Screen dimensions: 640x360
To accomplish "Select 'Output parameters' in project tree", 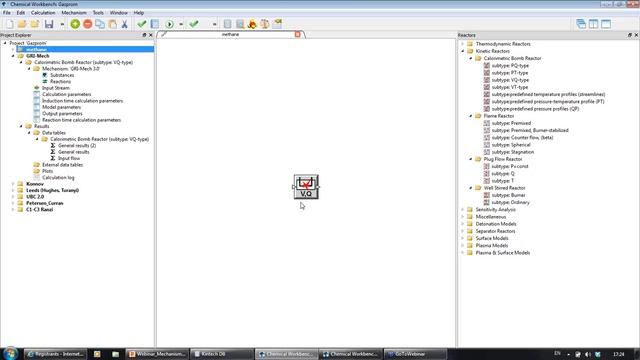I will [x=62, y=113].
